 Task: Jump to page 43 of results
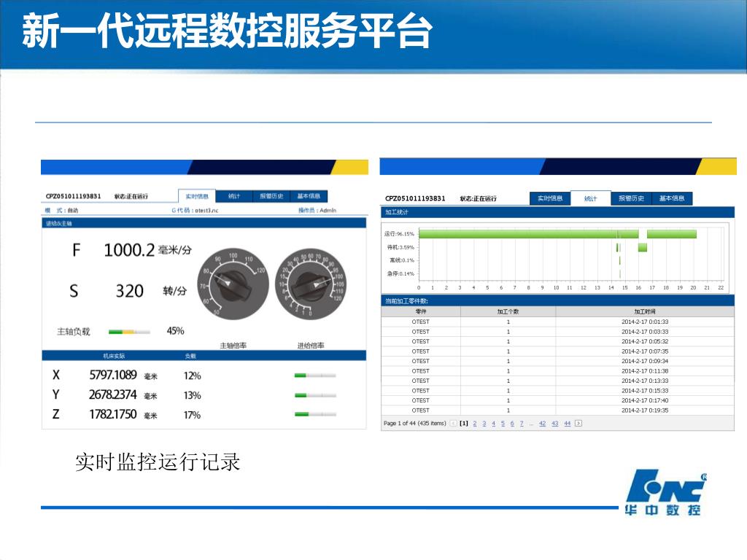[554, 424]
